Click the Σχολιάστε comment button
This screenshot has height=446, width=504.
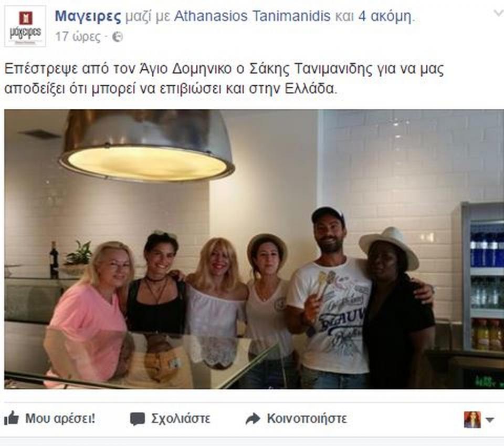point(170,419)
